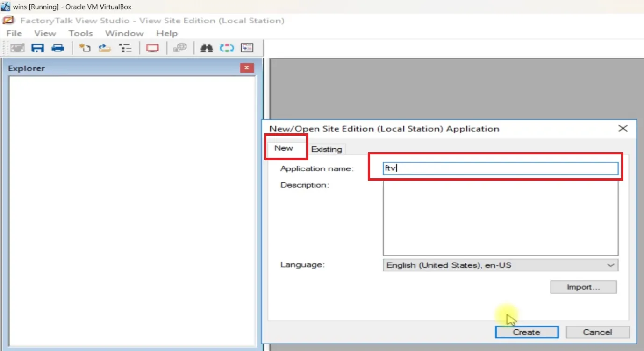This screenshot has width=644, height=351.
Task: Click Create to make the ftv application
Action: [527, 332]
